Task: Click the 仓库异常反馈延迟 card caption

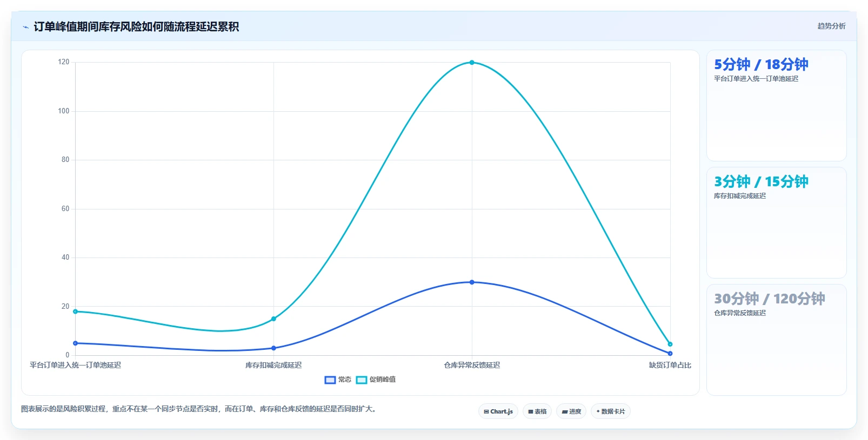Action: click(740, 313)
